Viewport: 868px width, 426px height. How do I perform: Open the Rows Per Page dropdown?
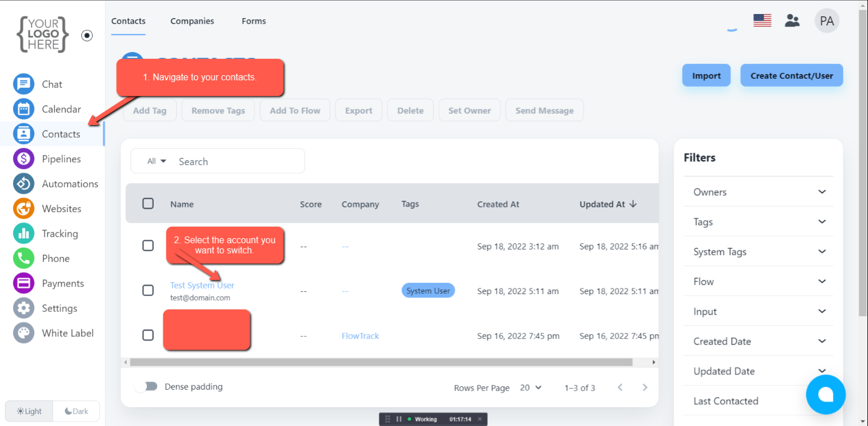click(531, 388)
